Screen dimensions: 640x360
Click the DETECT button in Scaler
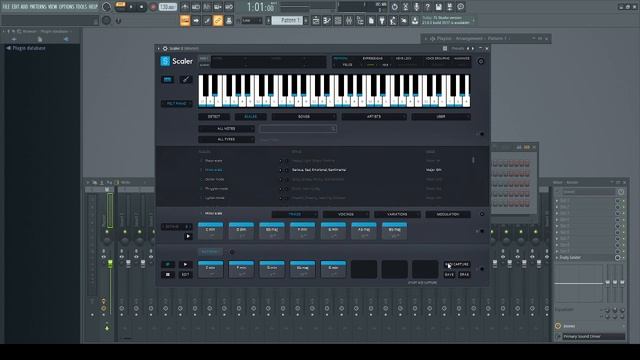(214, 117)
